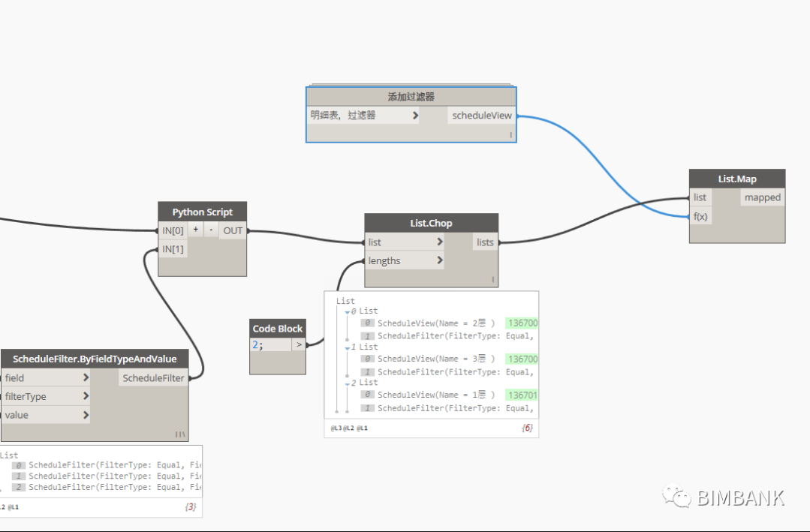The width and height of the screenshot is (810, 532).
Task: Click the @L3 level label in List.Chop preview
Action: (x=336, y=428)
